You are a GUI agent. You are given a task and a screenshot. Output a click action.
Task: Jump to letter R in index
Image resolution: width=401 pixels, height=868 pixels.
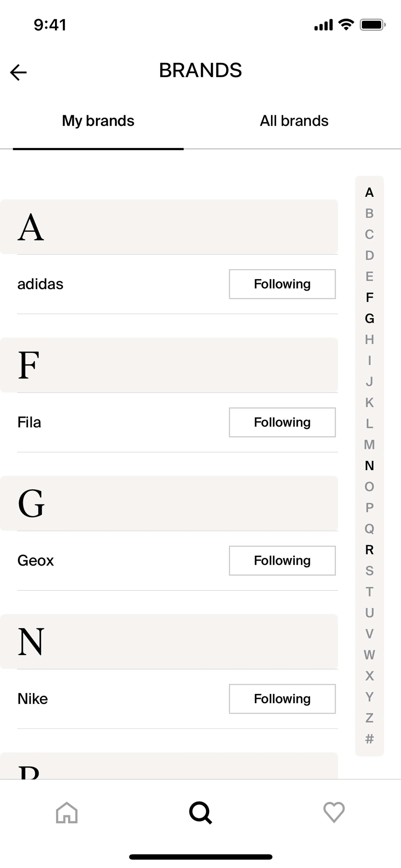point(369,550)
